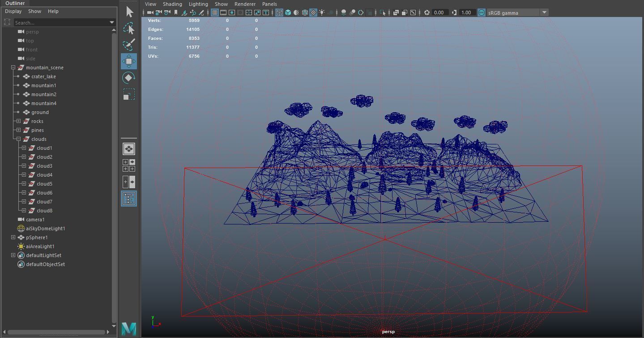Open the Outliner Help menu
Viewport: 644px width, 338px height.
point(53,11)
